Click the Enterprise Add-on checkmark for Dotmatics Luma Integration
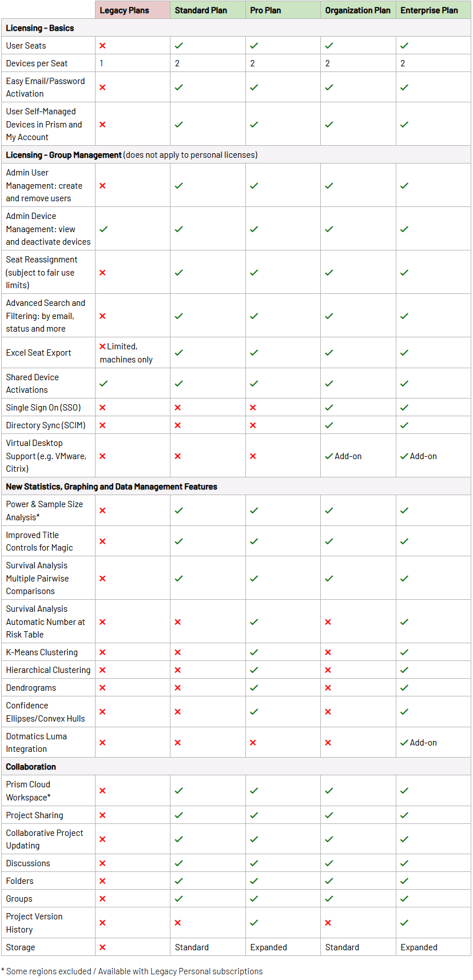This screenshot has height=980, width=473. pos(404,743)
